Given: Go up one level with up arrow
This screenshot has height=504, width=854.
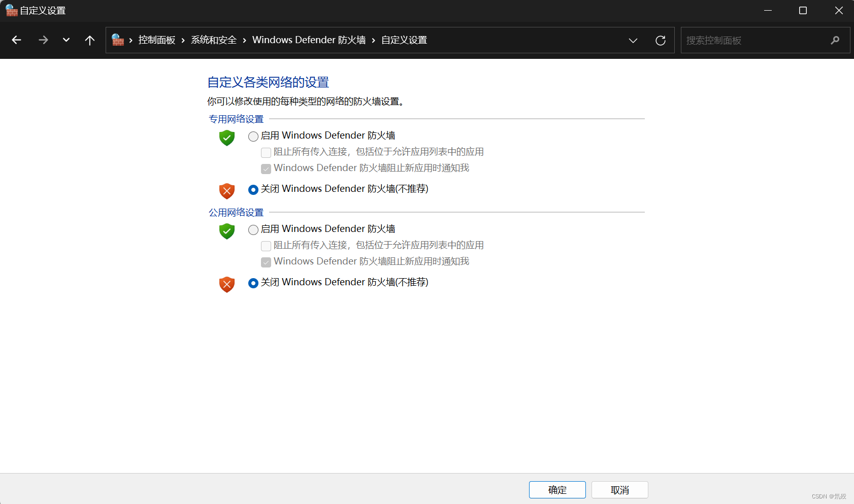Looking at the screenshot, I should tap(90, 40).
